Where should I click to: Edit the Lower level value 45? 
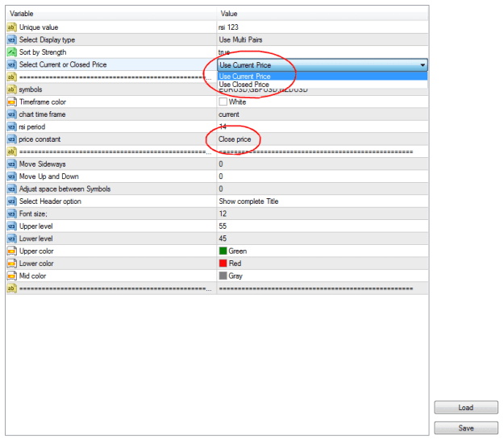(x=323, y=239)
